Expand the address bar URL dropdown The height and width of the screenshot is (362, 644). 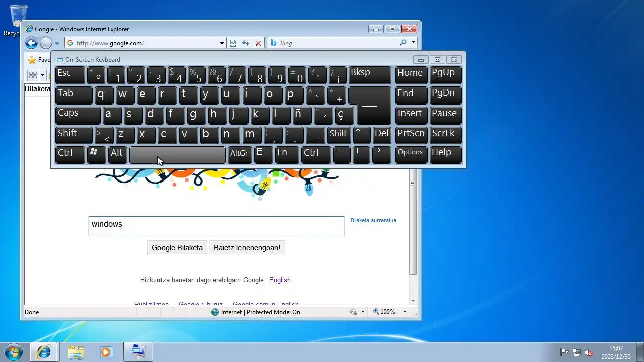tap(222, 43)
